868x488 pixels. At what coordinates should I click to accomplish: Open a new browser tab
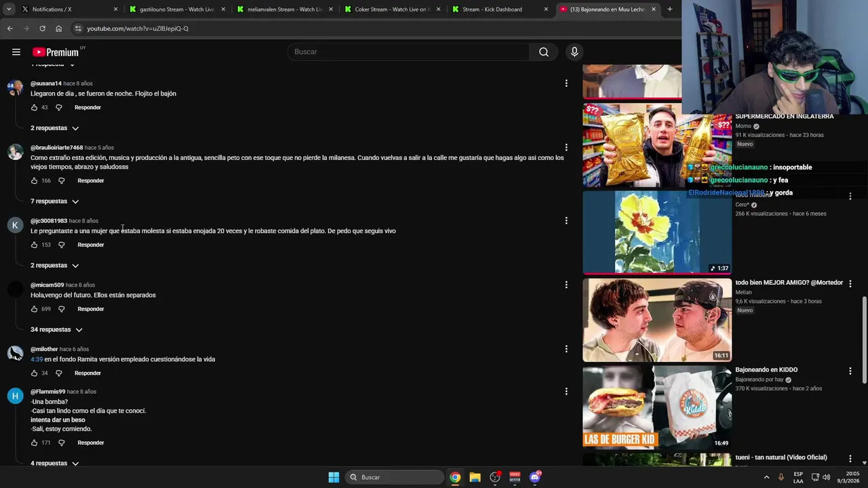coord(670,9)
